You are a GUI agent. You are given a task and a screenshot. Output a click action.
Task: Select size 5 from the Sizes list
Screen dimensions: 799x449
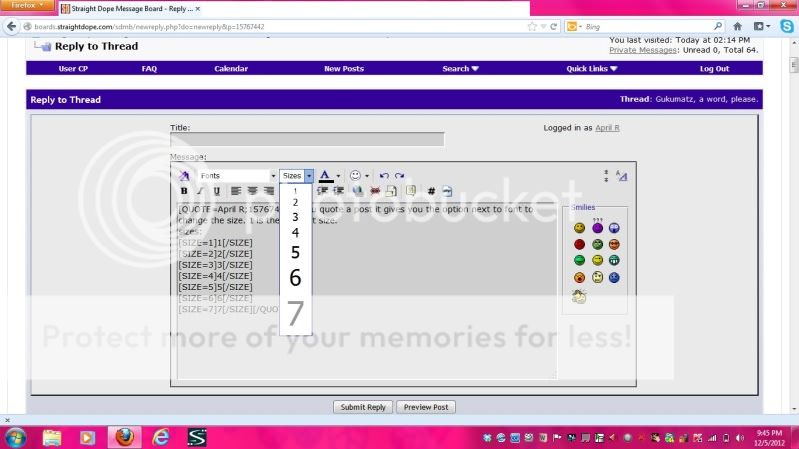pos(295,252)
